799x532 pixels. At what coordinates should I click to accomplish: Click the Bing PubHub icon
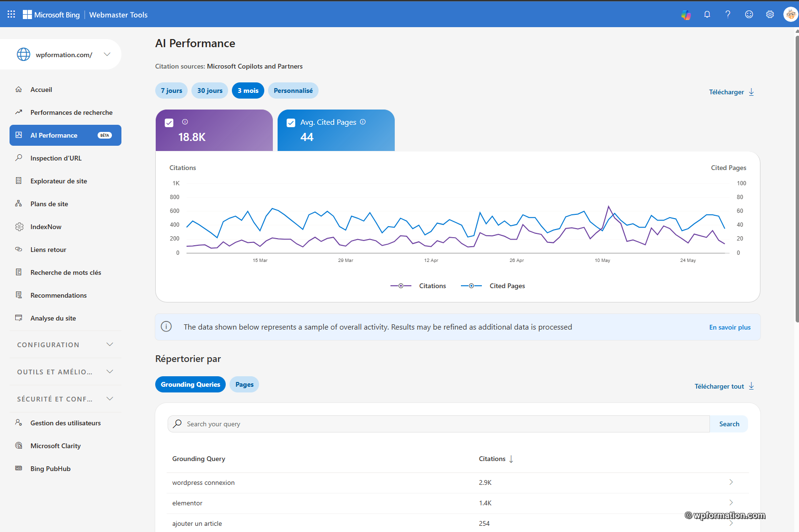pos(19,468)
